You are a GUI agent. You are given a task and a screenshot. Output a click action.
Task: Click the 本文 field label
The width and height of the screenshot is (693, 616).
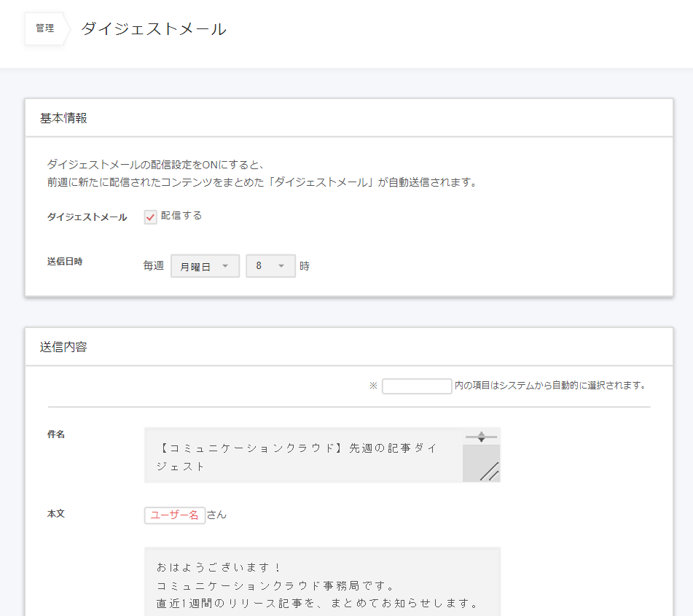tap(56, 514)
